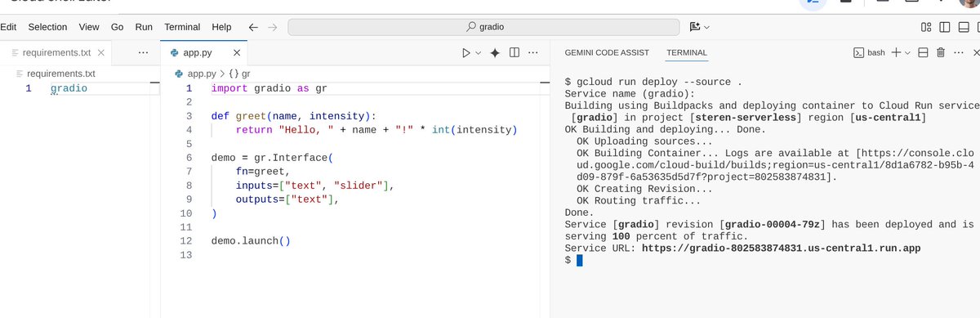
Task: Click app.py in the breadcrumb
Action: 201,74
